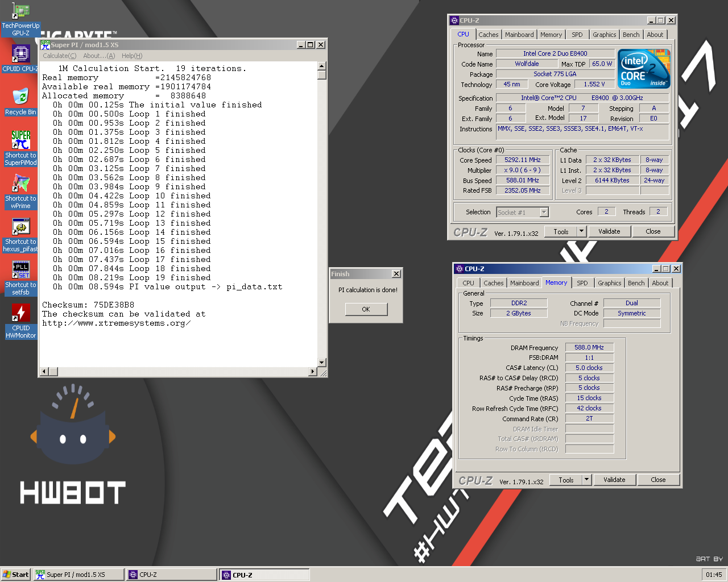Expand Tools arrow in top CPU-Z

pos(581,231)
